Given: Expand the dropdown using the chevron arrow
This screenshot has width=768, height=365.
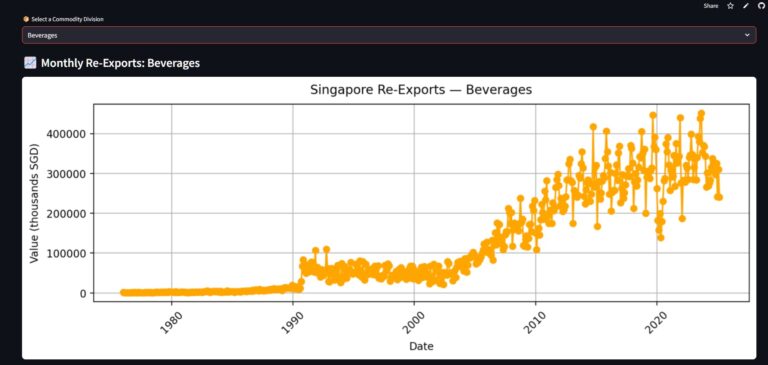Looking at the screenshot, I should [747, 35].
